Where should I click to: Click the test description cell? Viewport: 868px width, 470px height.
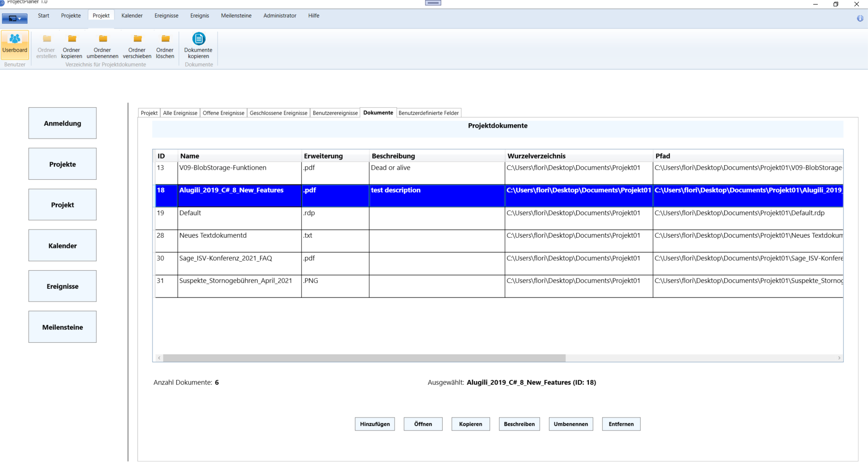click(x=437, y=196)
